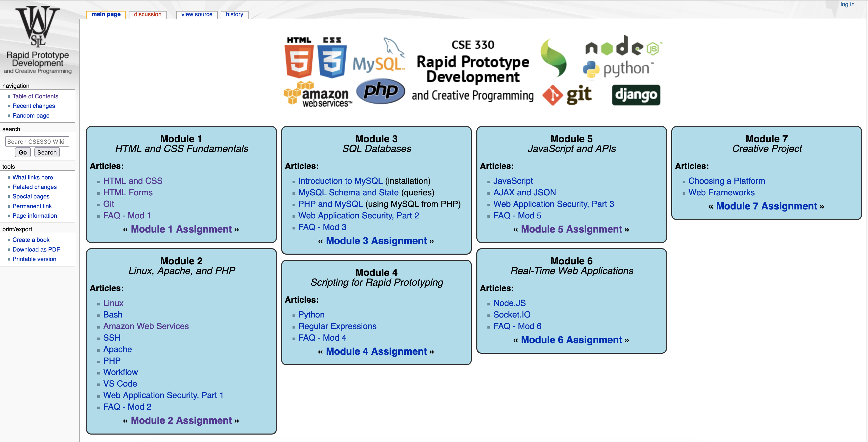Open the SSH article
Image resolution: width=868 pixels, height=442 pixels.
[112, 338]
